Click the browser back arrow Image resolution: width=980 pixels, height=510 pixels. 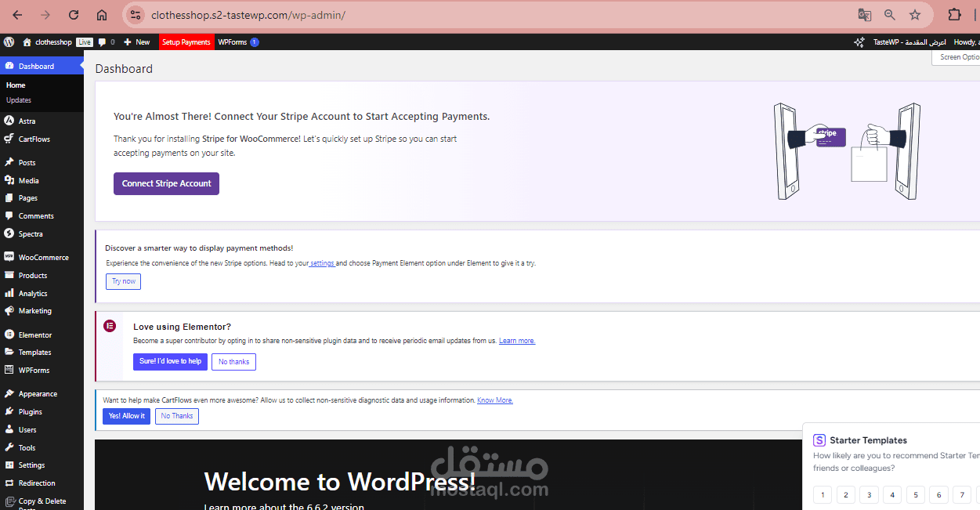(x=17, y=15)
